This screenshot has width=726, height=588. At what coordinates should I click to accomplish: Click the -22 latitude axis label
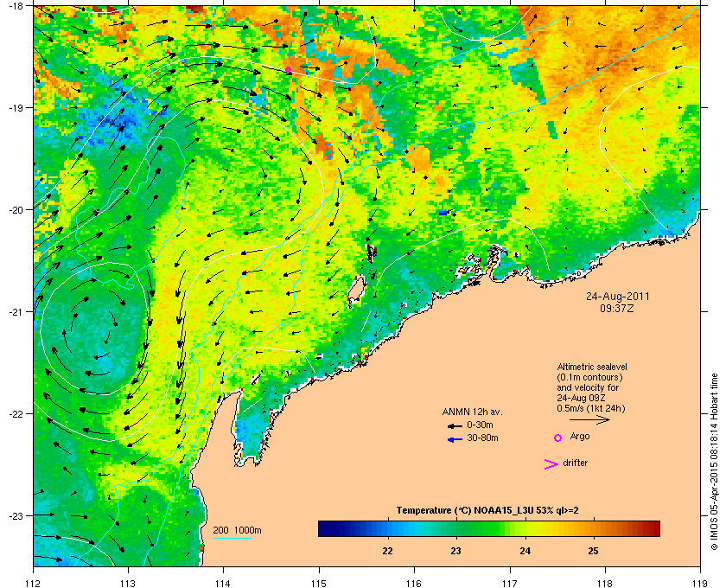[x=16, y=414]
